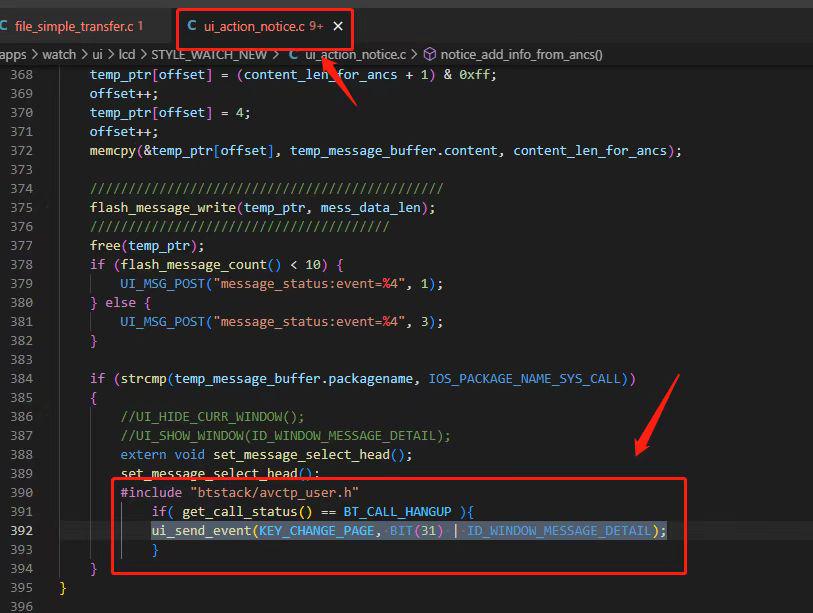The width and height of the screenshot is (813, 613).
Task: Click the "btstack/avctp_user.h" include string
Action: coord(274,493)
